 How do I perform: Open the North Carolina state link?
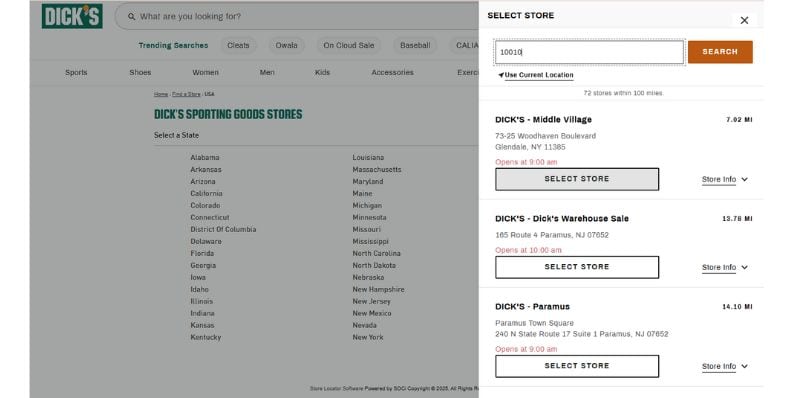pos(377,253)
